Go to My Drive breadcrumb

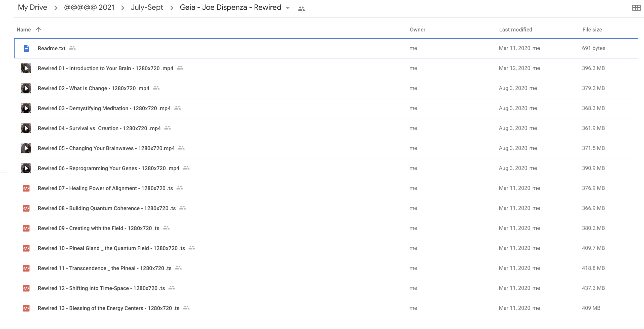(x=32, y=8)
